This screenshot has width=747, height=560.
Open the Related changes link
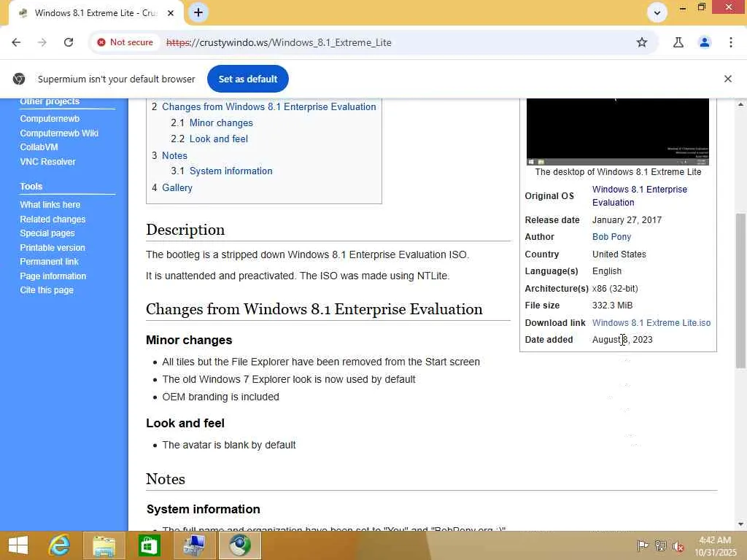(x=53, y=219)
